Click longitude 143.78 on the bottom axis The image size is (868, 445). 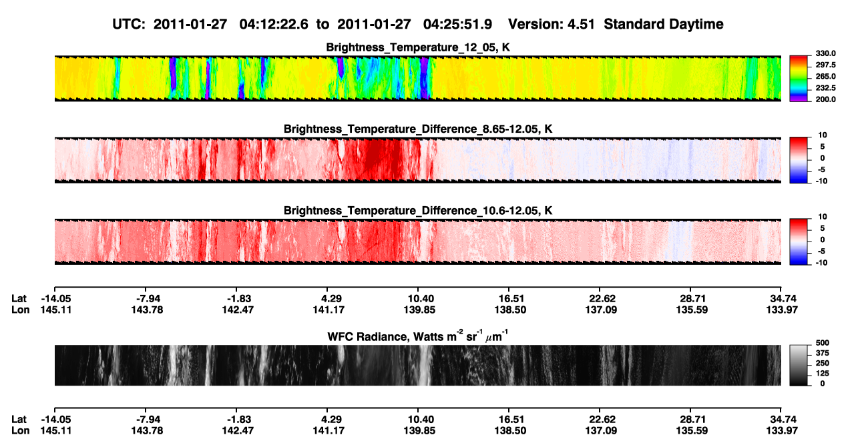(x=147, y=430)
